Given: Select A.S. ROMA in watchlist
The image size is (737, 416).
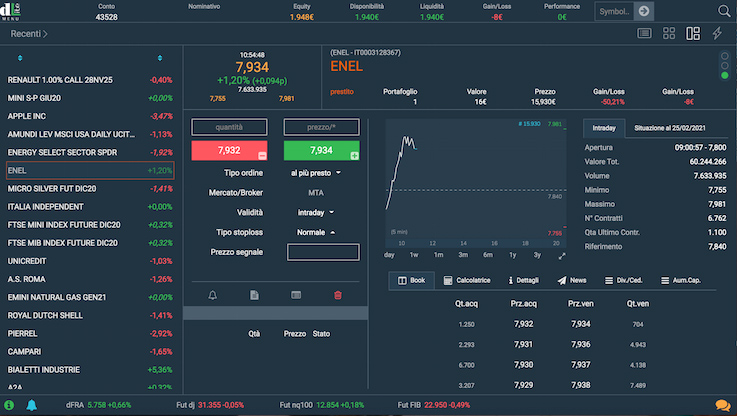Looking at the screenshot, I should coord(90,279).
